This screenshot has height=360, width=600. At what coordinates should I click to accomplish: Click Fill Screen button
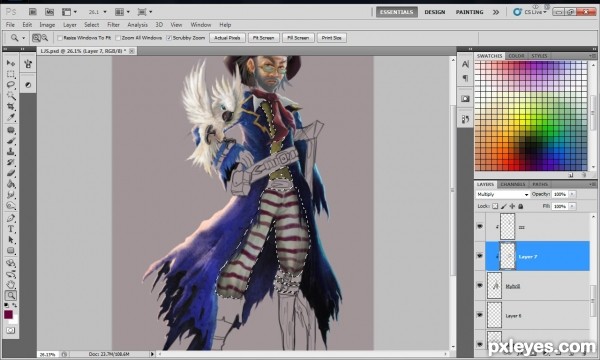(x=298, y=38)
